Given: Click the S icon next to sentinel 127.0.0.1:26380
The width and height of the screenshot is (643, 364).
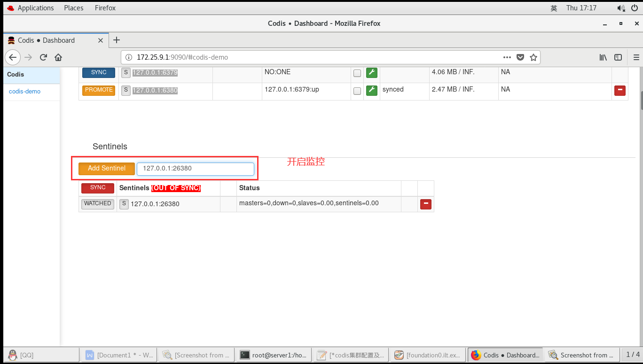Looking at the screenshot, I should (x=124, y=204).
